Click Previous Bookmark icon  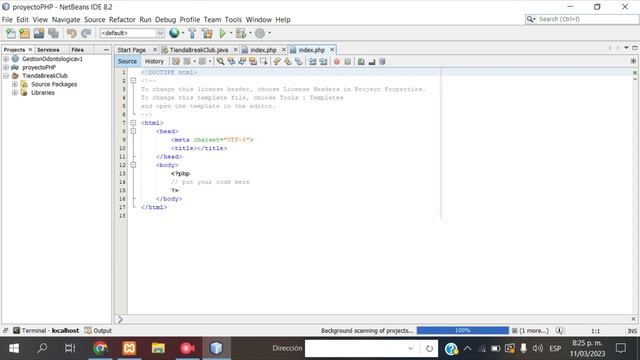[x=277, y=62]
